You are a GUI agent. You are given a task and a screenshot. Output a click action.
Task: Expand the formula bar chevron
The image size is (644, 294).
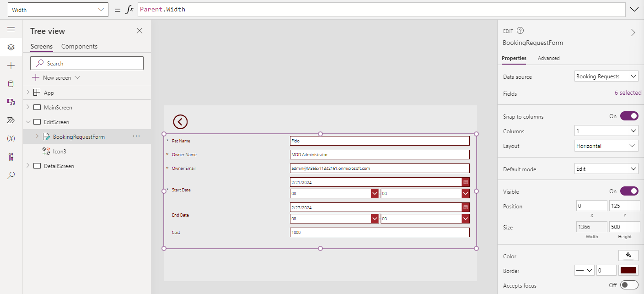click(634, 9)
